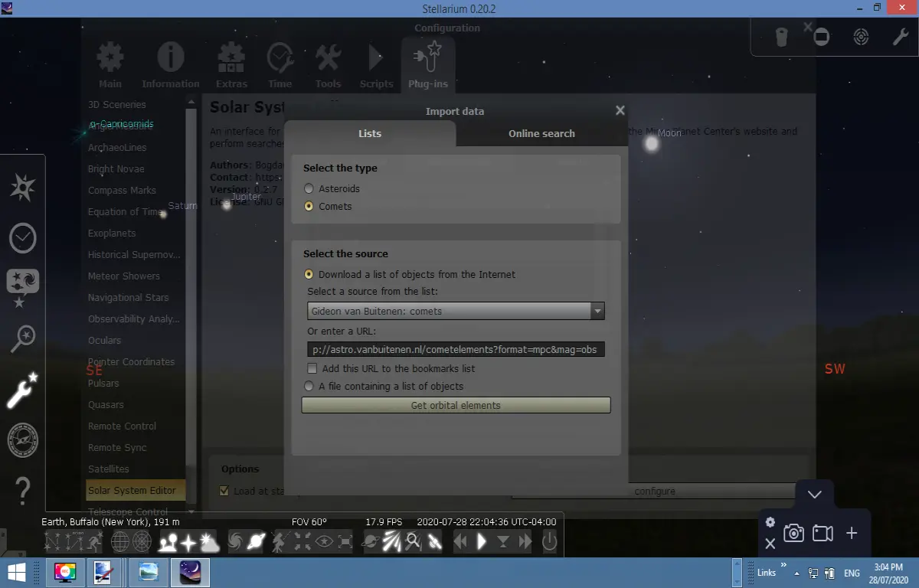The width and height of the screenshot is (919, 588).
Task: Open the Search window magnifier icon
Action: pyautogui.click(x=23, y=339)
